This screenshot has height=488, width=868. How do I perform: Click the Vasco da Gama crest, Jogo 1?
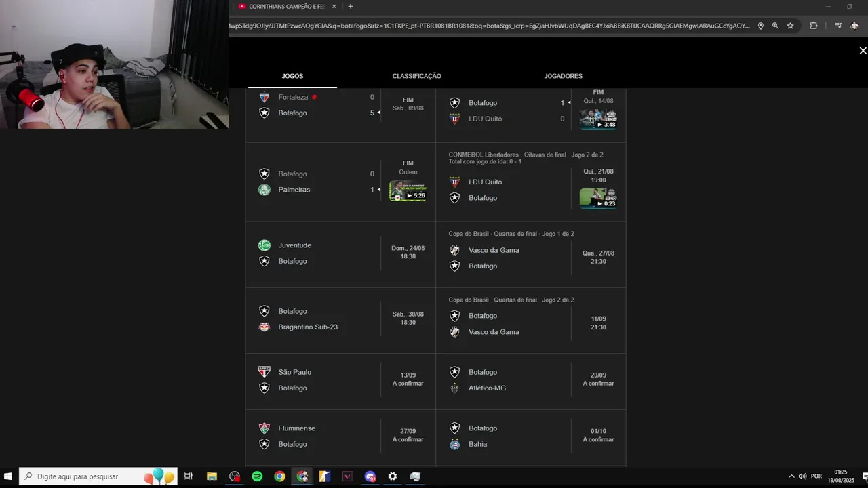(x=454, y=250)
